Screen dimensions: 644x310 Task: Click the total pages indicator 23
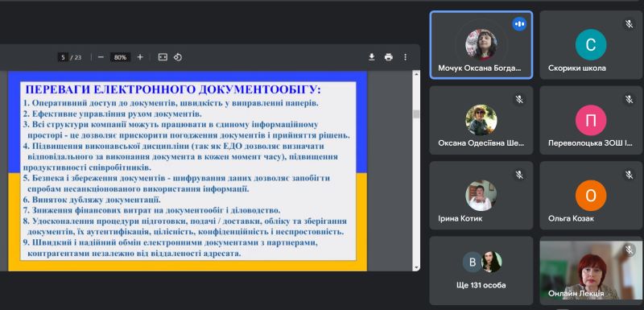[77, 57]
